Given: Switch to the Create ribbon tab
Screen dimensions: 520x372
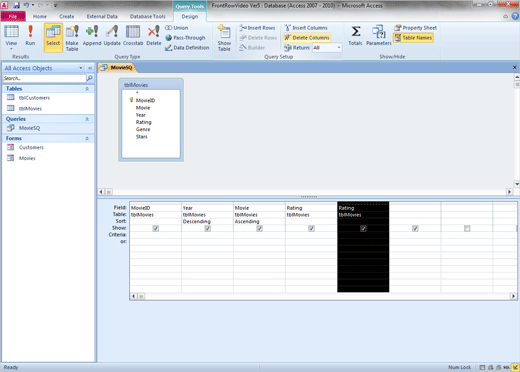Looking at the screenshot, I should (x=67, y=16).
